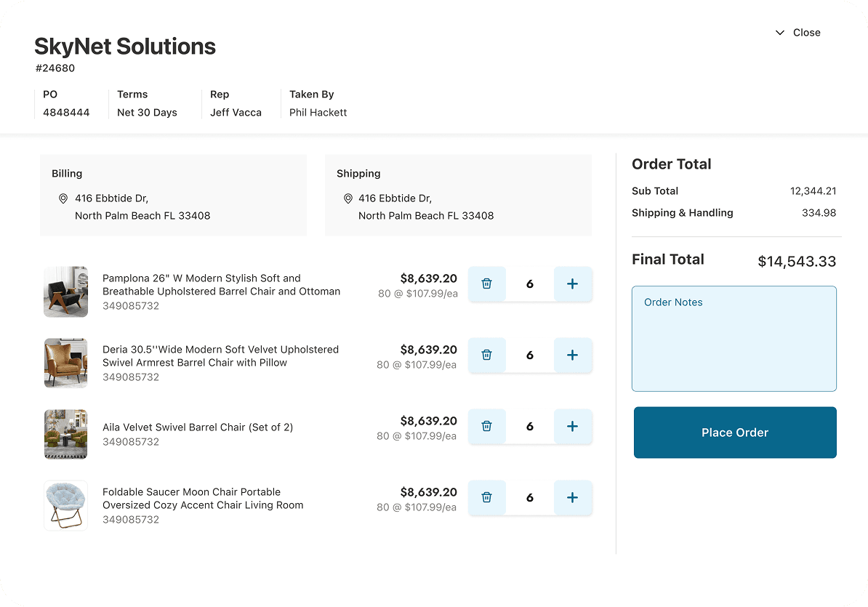Viewport: 868px width, 607px height.
Task: Increase quantity of Pamplona Barrel Chair
Action: click(572, 284)
